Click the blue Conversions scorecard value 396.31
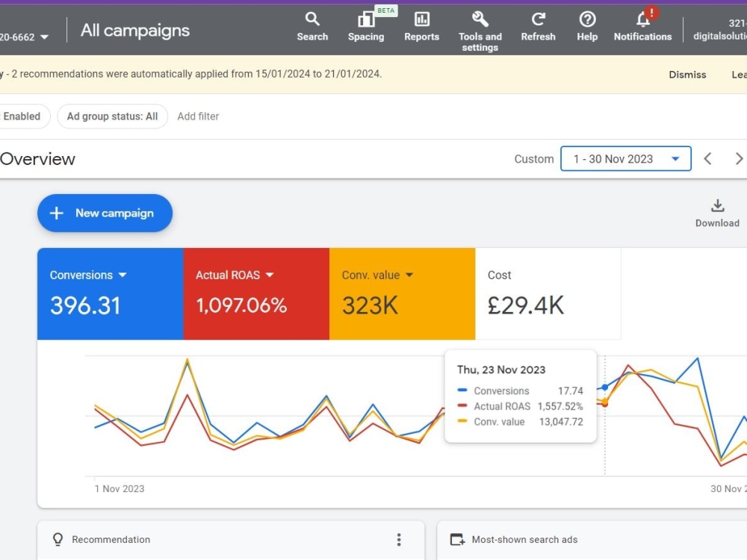The width and height of the screenshot is (747, 560). click(85, 305)
